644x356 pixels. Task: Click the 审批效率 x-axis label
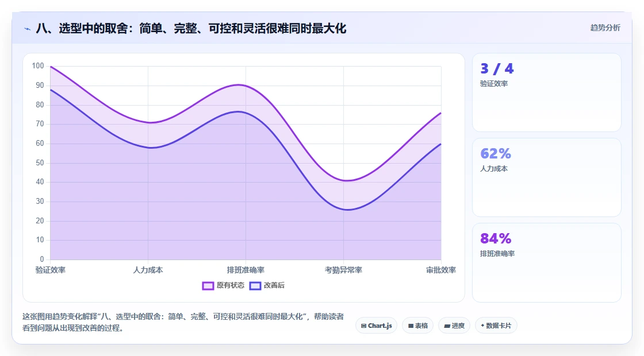441,270
